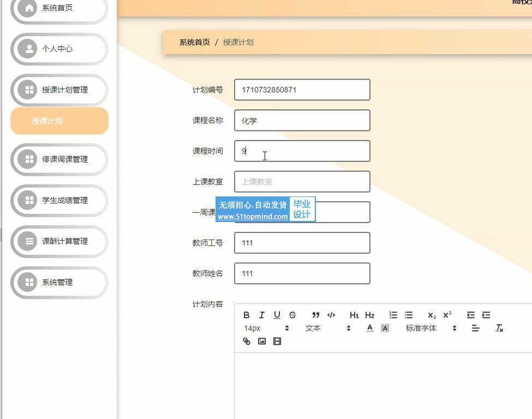Go to the 授课计划 submenu item
532x419 pixels.
(59, 121)
